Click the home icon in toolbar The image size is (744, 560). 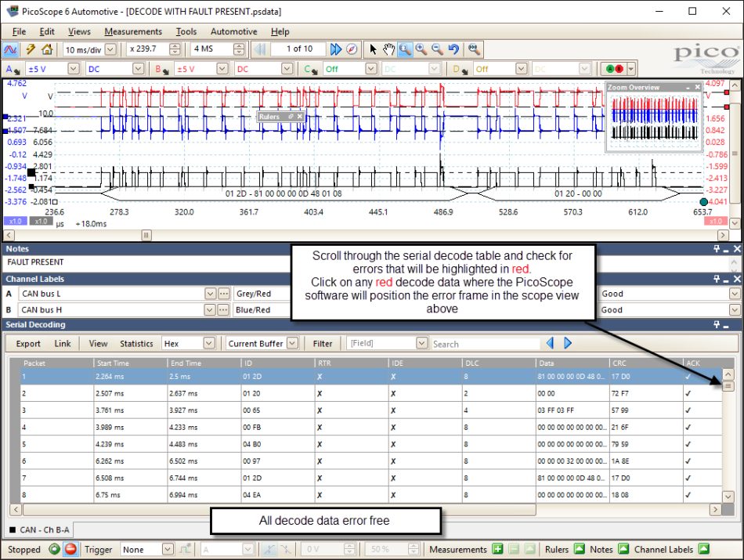[46, 49]
